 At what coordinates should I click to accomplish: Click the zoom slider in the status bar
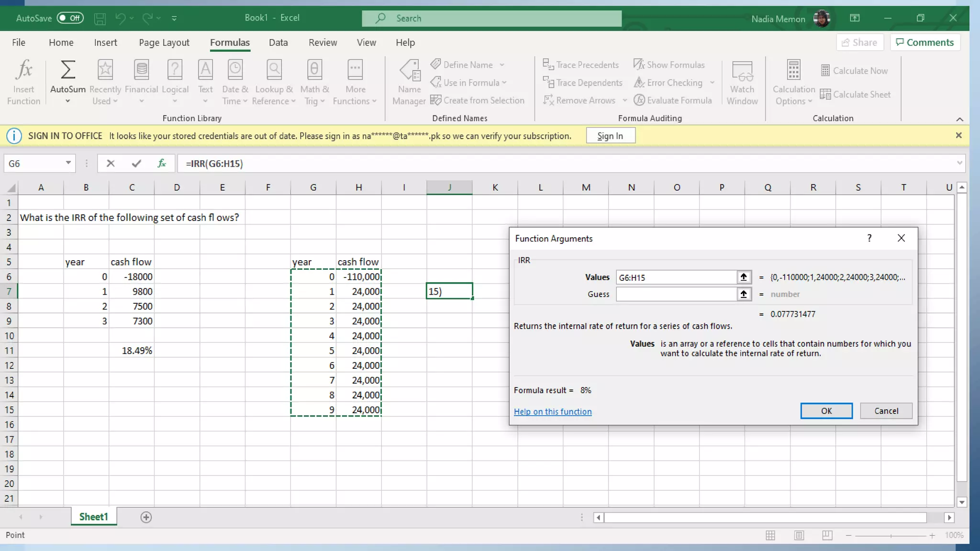tap(891, 536)
